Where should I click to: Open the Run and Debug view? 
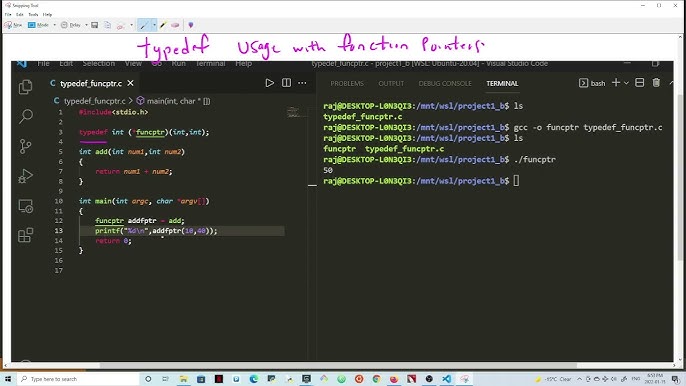(25, 176)
